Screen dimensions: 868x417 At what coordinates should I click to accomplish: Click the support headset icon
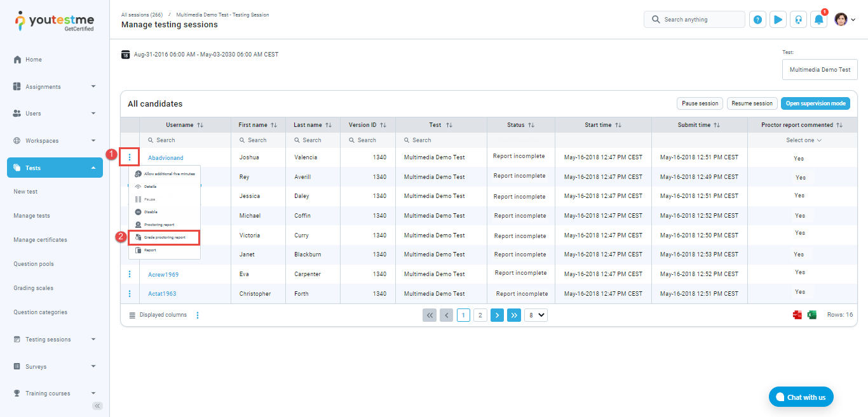798,20
